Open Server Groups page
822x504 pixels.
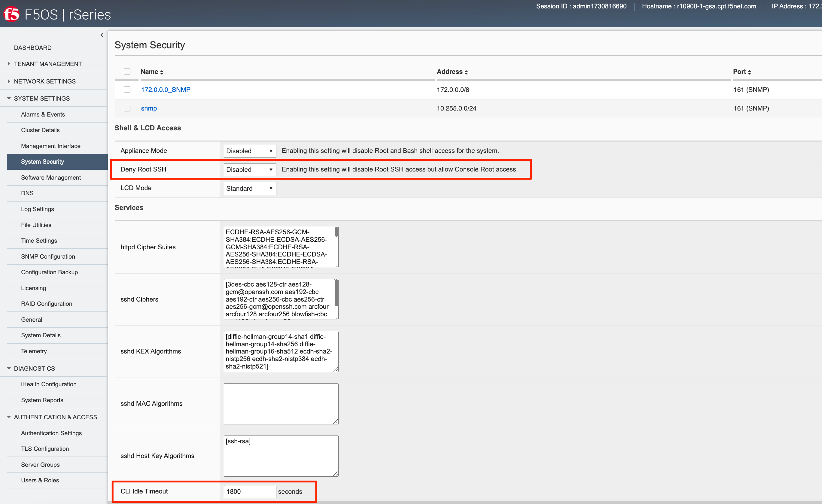(40, 465)
